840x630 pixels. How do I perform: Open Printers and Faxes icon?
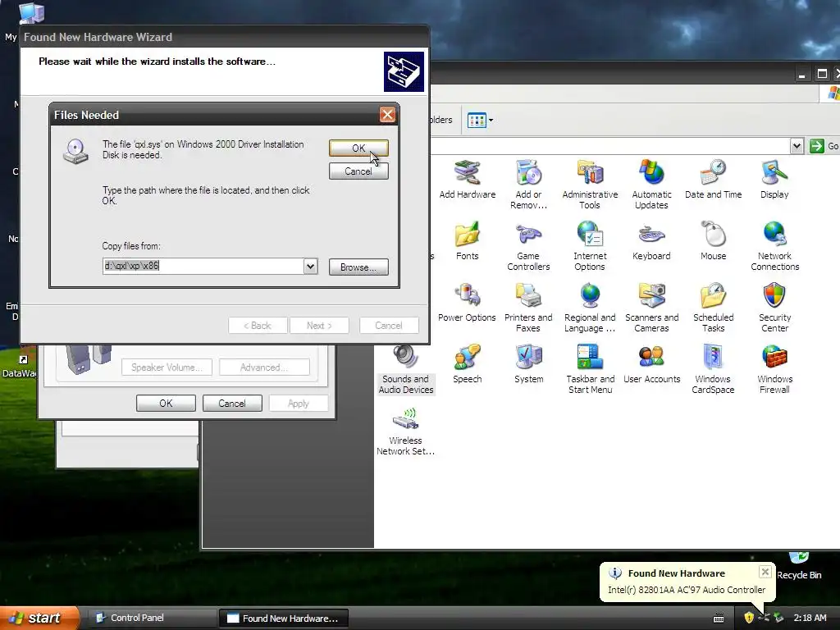click(x=528, y=308)
